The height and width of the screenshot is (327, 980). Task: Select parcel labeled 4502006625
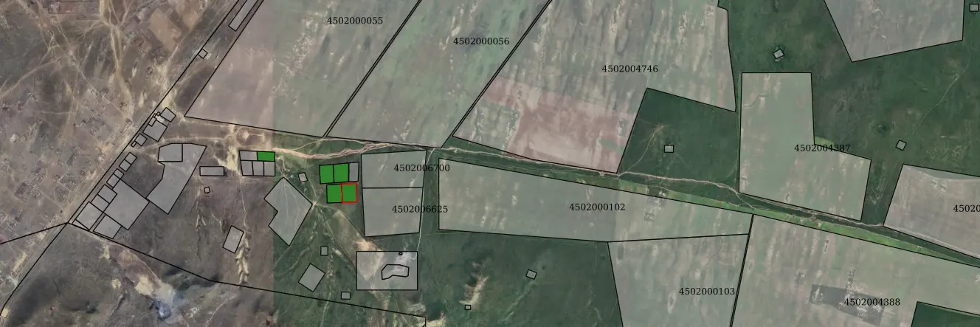pyautogui.click(x=419, y=210)
